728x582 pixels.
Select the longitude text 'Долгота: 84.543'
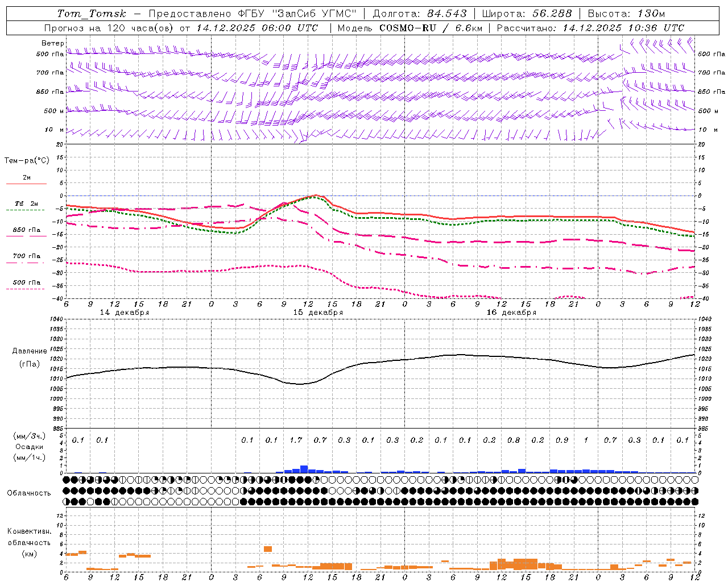point(420,14)
